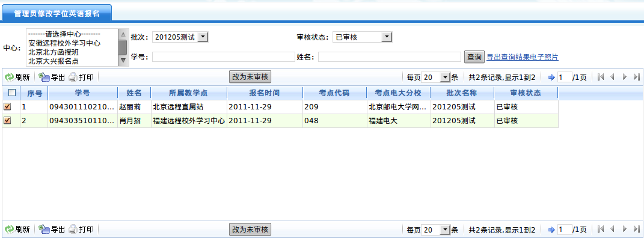Click the 查询 search button
The height and width of the screenshot is (241, 644).
[x=474, y=57]
